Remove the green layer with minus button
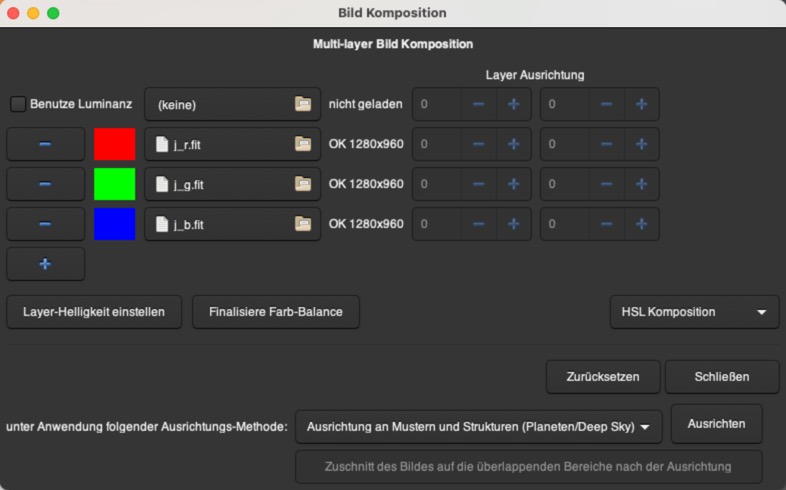This screenshot has height=490, width=786. (x=45, y=184)
